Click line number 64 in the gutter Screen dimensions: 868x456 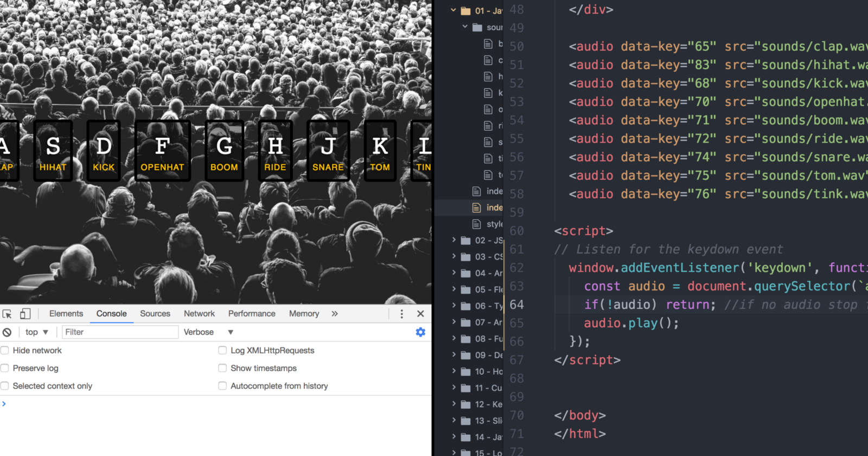516,305
